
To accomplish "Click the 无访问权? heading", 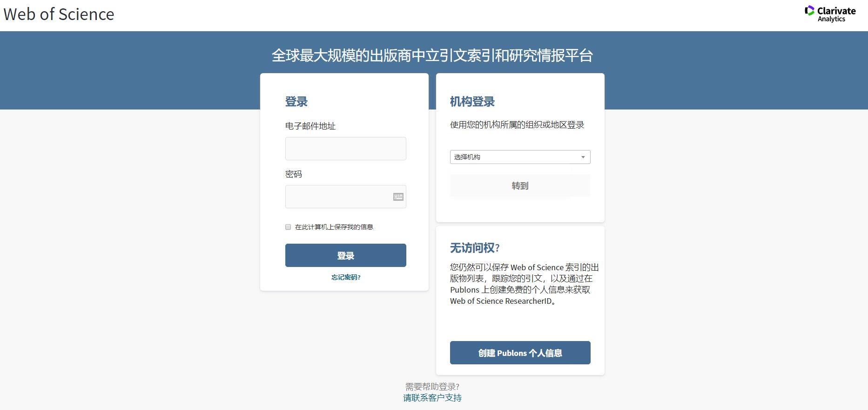I will pos(475,248).
